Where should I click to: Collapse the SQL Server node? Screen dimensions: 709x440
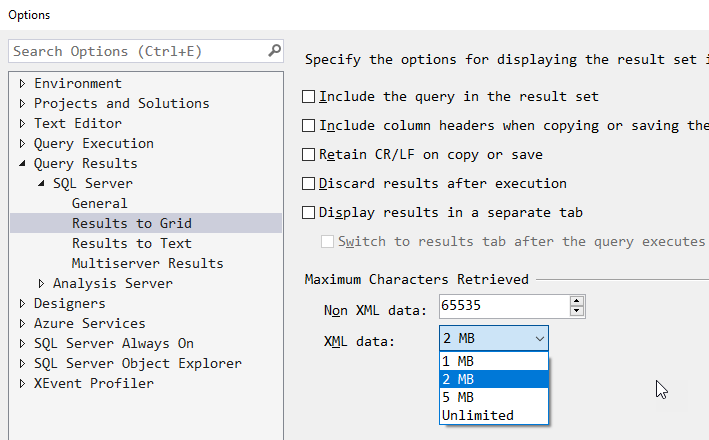tap(41, 184)
